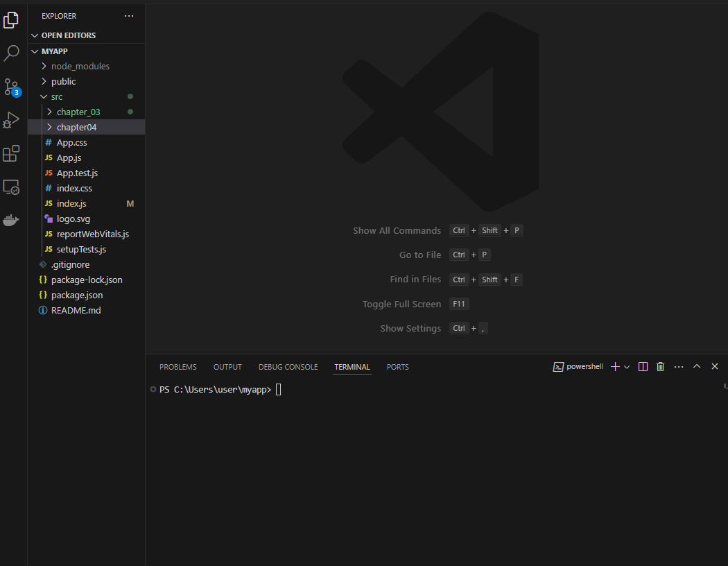Maximize the panel size with up chevron
728x566 pixels.
(x=697, y=366)
